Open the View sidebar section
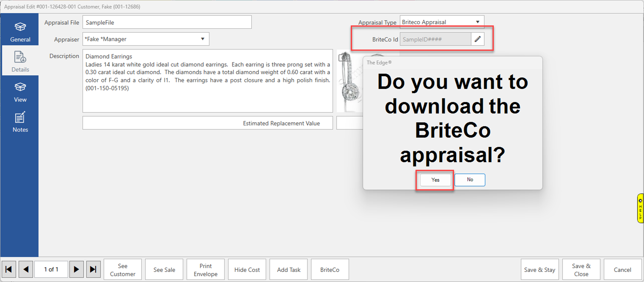644x282 pixels. pyautogui.click(x=20, y=92)
